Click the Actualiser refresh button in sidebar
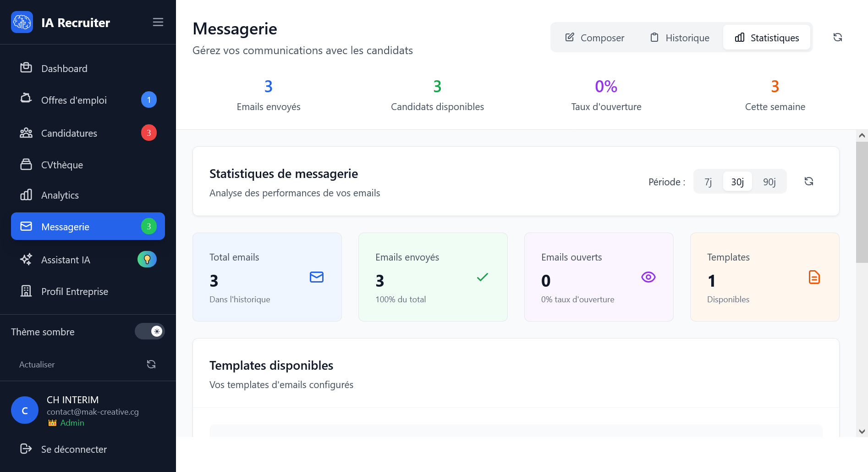 [151, 364]
